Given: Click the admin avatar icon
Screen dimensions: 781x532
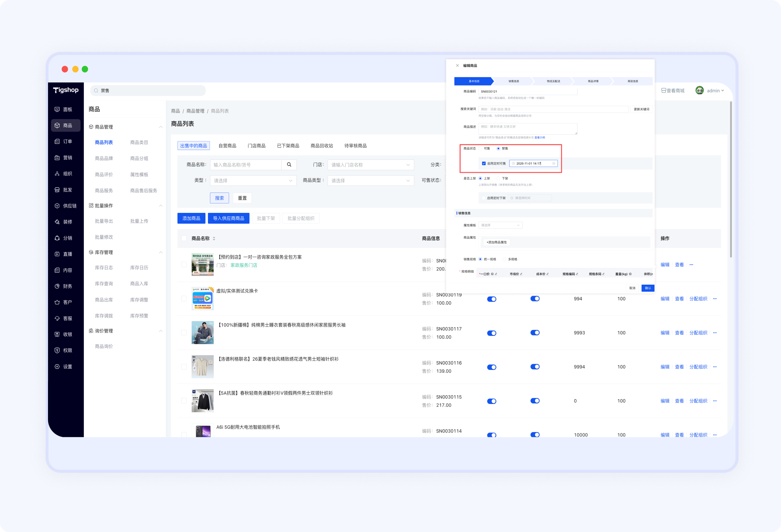Looking at the screenshot, I should [x=699, y=91].
